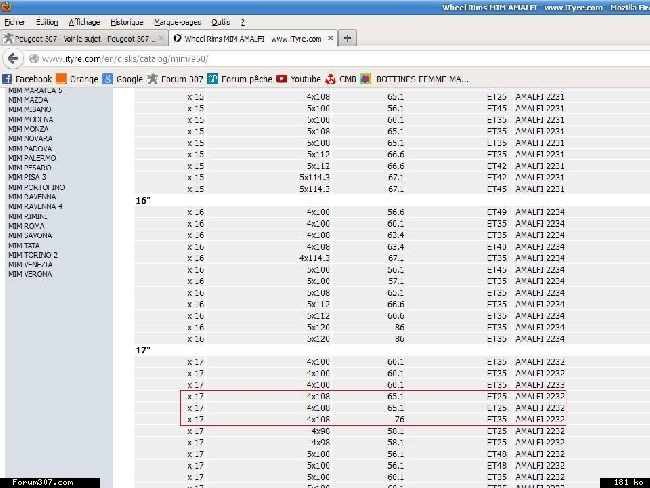Open MIM ROMA sidebar link
650x488 pixels.
pos(26,226)
